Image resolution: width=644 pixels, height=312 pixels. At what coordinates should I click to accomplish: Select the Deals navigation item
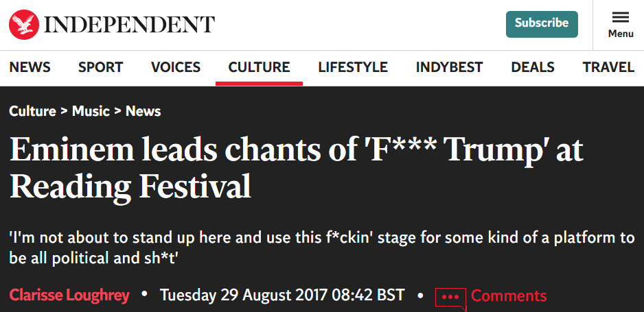(533, 67)
